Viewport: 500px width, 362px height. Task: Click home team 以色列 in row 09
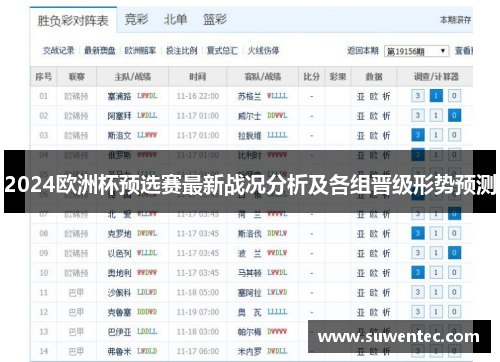click(x=119, y=254)
